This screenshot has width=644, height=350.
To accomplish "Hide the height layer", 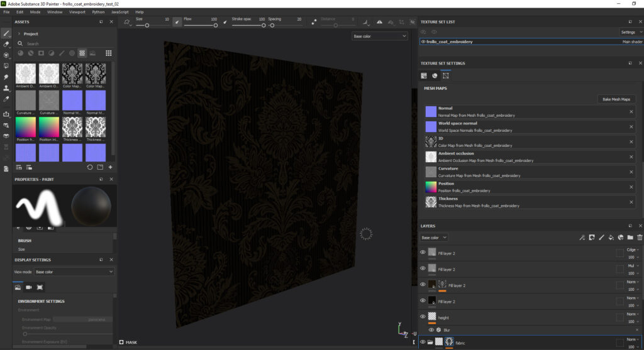I will point(423,317).
